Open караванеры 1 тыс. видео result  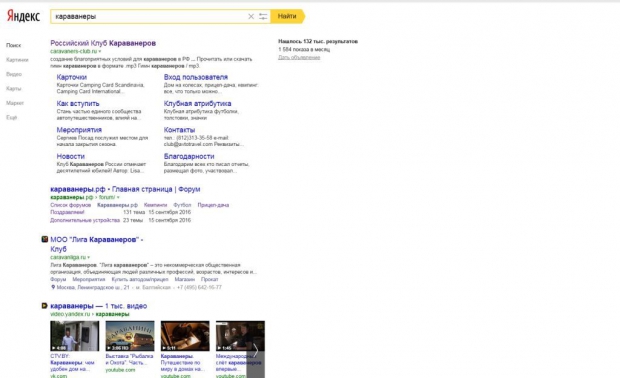pyautogui.click(x=98, y=306)
